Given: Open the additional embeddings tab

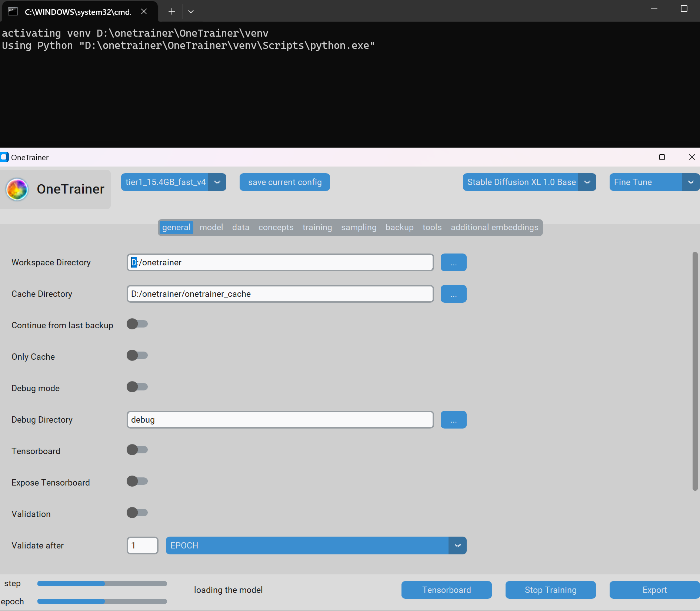Looking at the screenshot, I should click(494, 227).
